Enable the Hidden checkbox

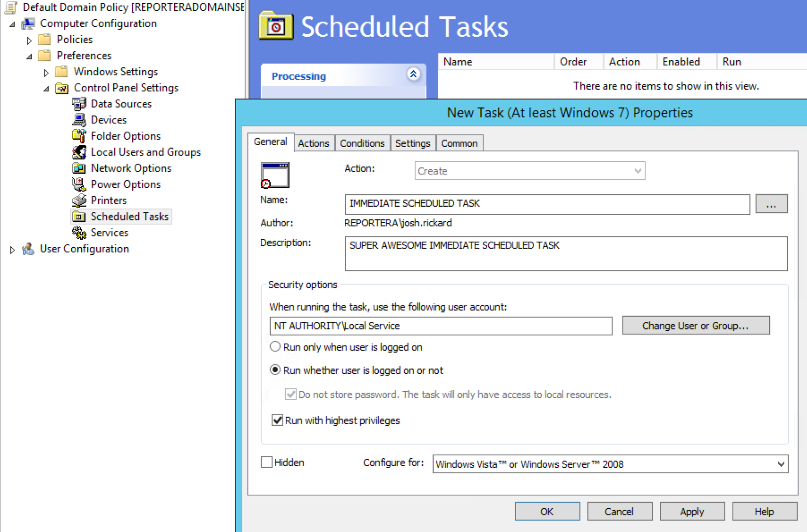(x=267, y=462)
